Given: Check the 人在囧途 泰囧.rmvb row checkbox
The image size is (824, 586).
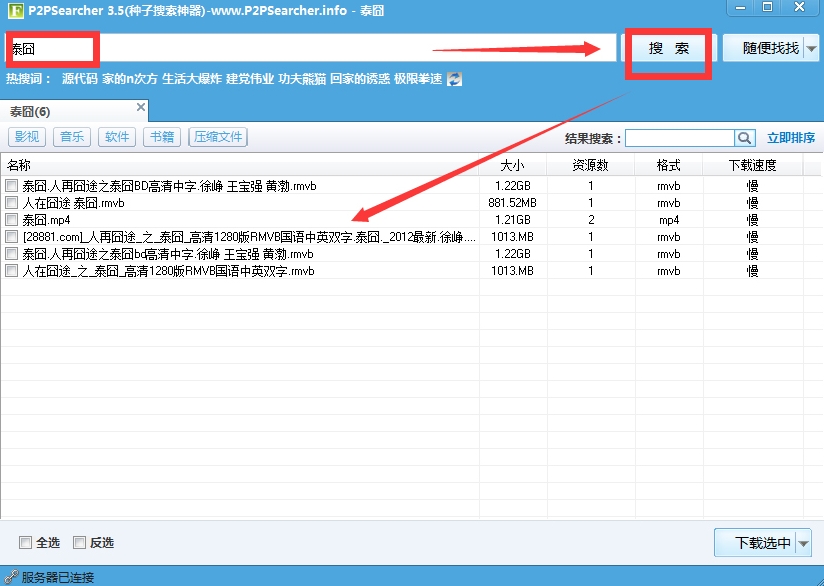Looking at the screenshot, I should click(12, 203).
